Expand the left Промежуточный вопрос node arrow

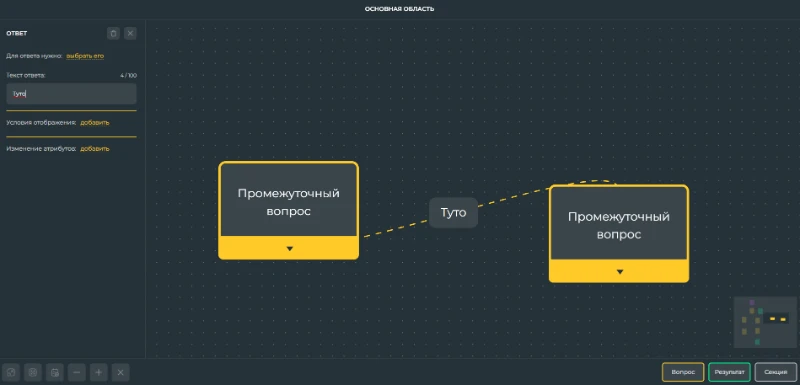point(289,248)
